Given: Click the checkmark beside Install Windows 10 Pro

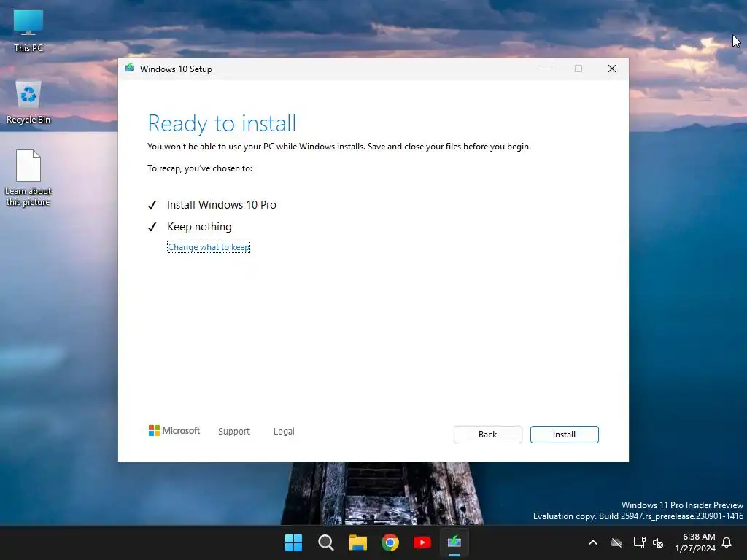Looking at the screenshot, I should tap(152, 205).
